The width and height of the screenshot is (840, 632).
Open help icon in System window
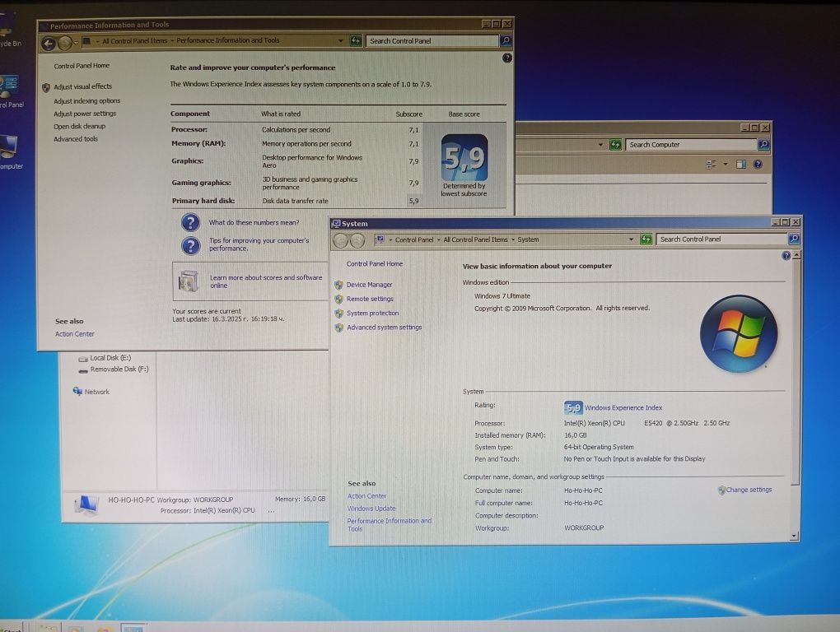tap(786, 256)
